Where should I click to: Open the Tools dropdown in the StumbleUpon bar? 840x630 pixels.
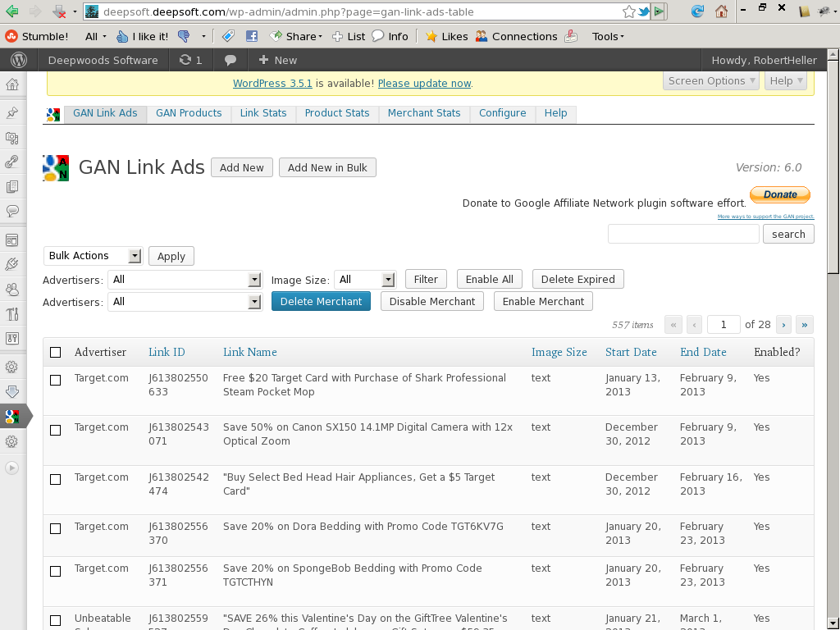click(608, 36)
